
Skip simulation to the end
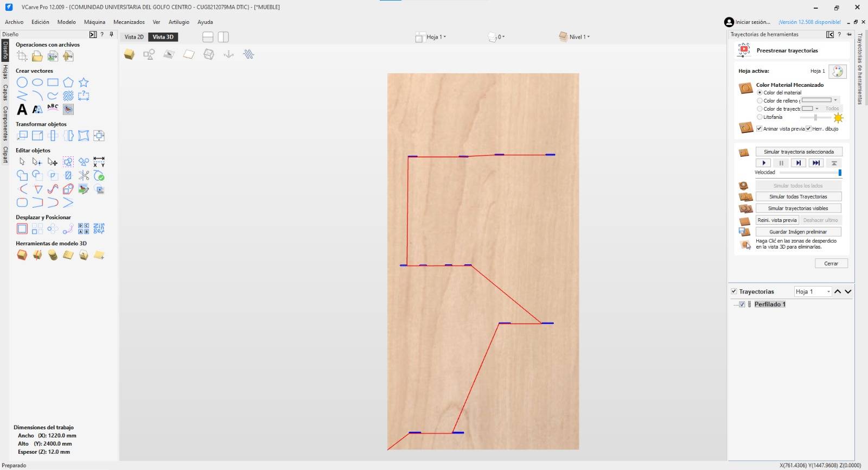pos(816,163)
